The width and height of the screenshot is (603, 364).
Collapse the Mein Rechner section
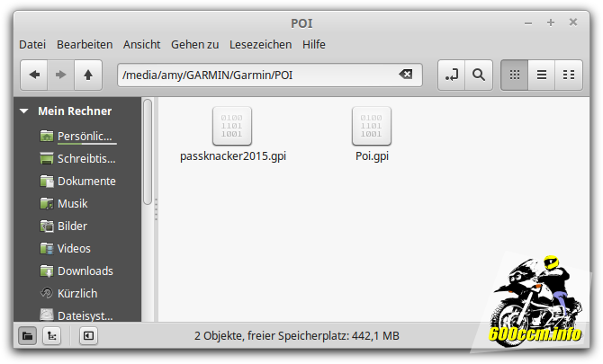24,111
